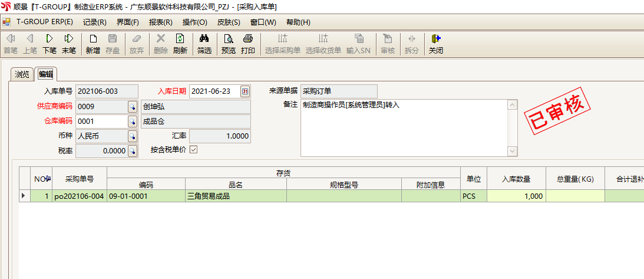Open the 报表(R) menu

[160, 22]
